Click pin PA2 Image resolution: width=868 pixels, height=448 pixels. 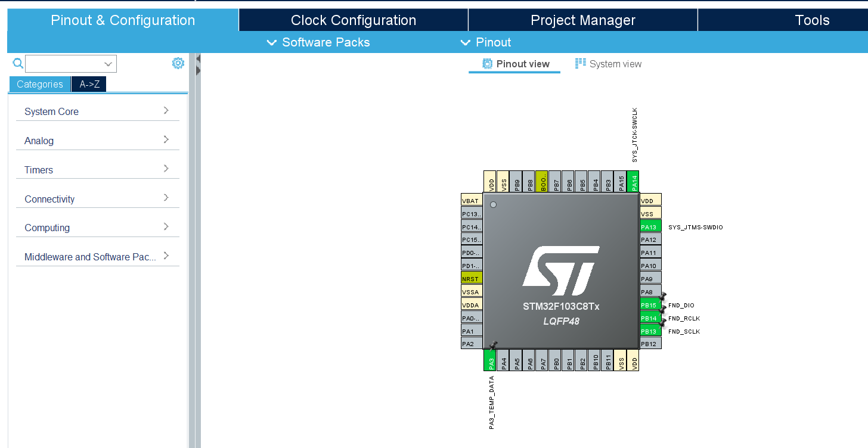click(x=472, y=344)
